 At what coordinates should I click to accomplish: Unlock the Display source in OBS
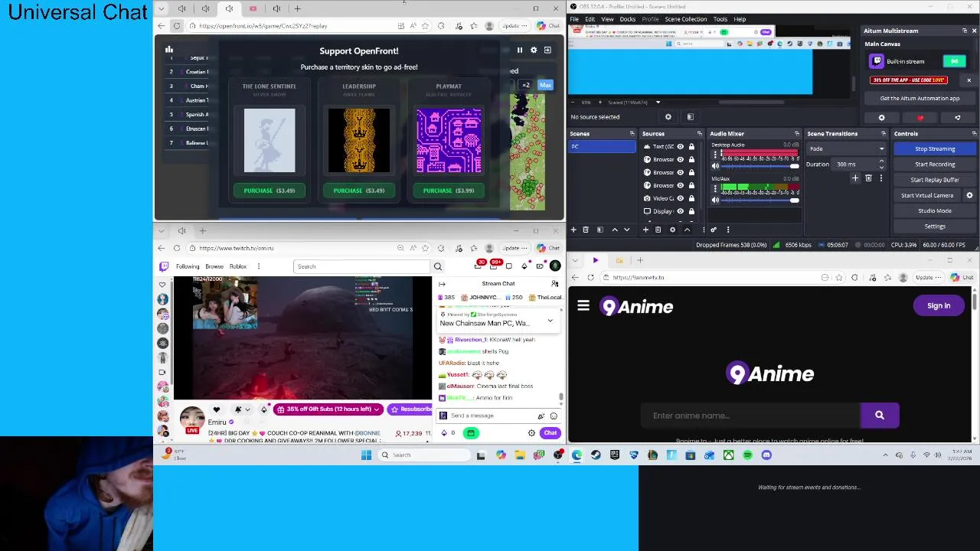coord(691,211)
